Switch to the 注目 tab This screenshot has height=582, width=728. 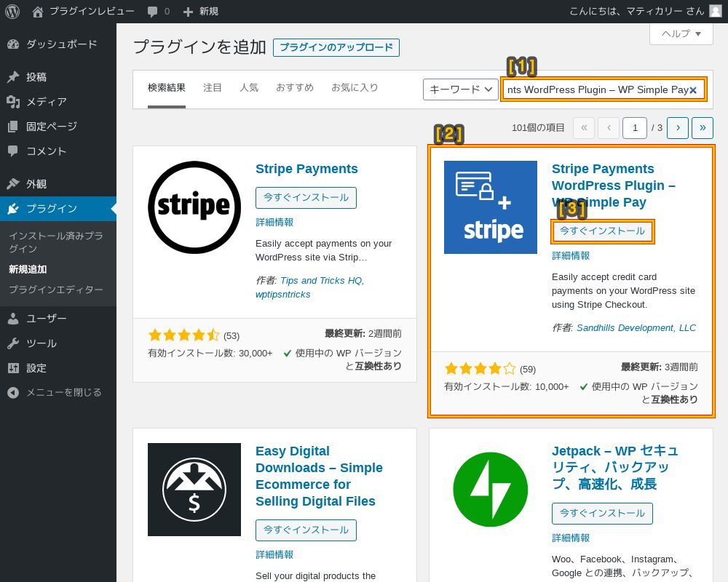click(212, 88)
